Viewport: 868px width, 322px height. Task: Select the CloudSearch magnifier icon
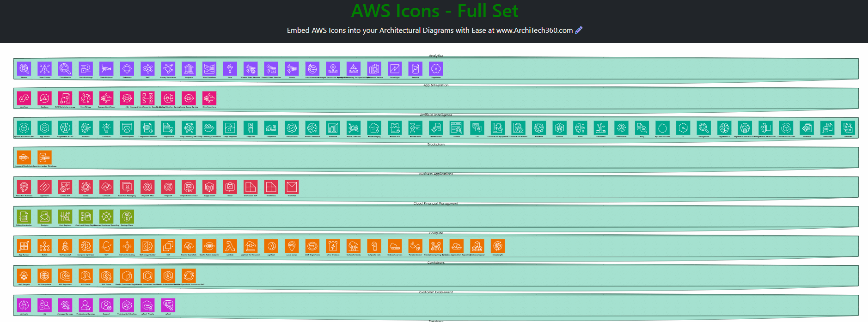pyautogui.click(x=65, y=69)
